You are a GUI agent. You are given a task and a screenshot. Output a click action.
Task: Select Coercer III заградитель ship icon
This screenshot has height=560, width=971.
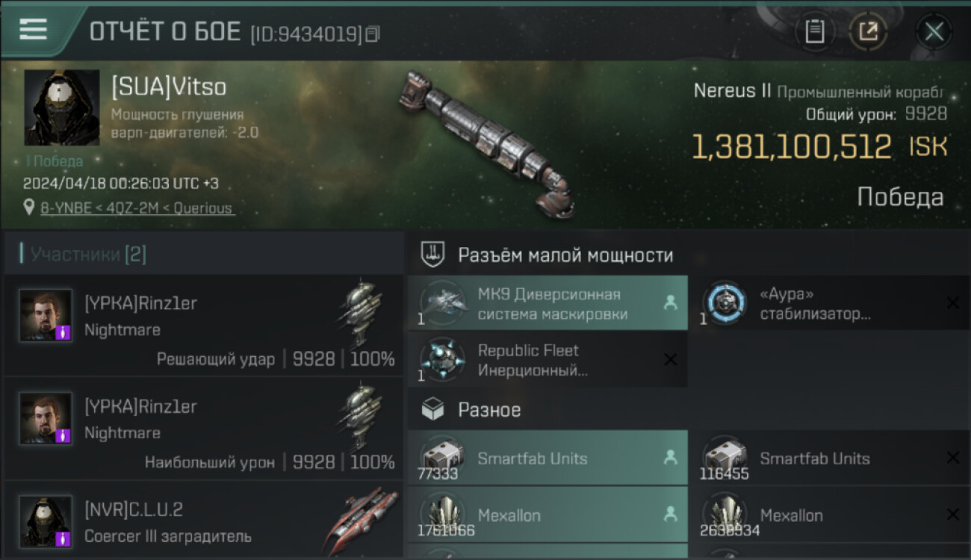click(362, 520)
